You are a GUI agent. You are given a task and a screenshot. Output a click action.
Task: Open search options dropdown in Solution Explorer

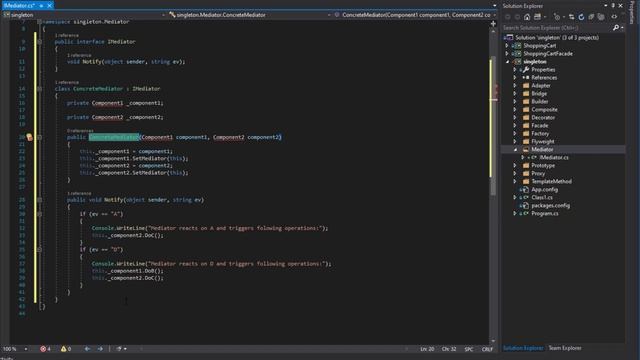(x=622, y=28)
